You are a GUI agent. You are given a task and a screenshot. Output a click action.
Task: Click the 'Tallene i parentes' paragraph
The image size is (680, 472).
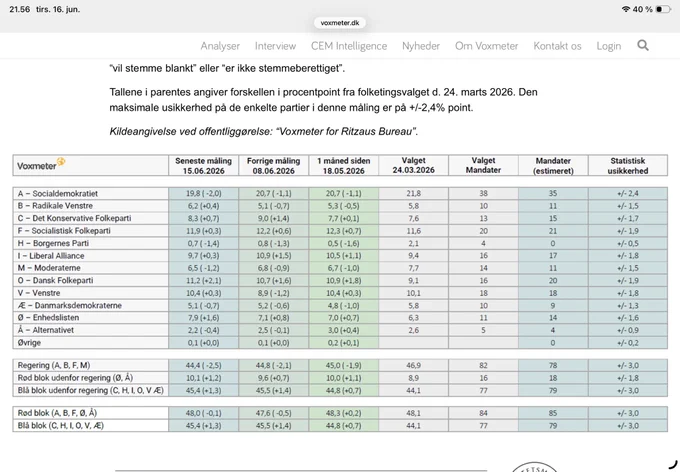[x=324, y=100]
